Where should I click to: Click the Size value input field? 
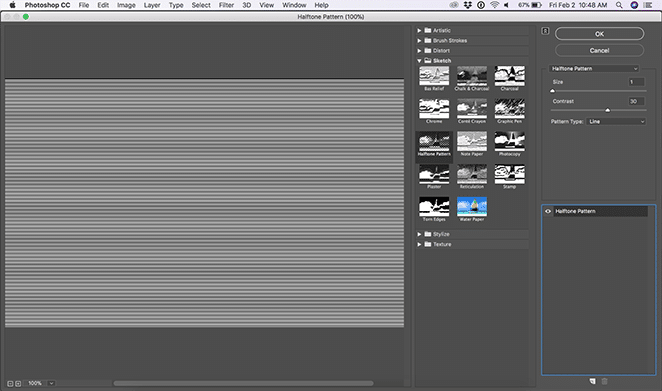[636, 82]
